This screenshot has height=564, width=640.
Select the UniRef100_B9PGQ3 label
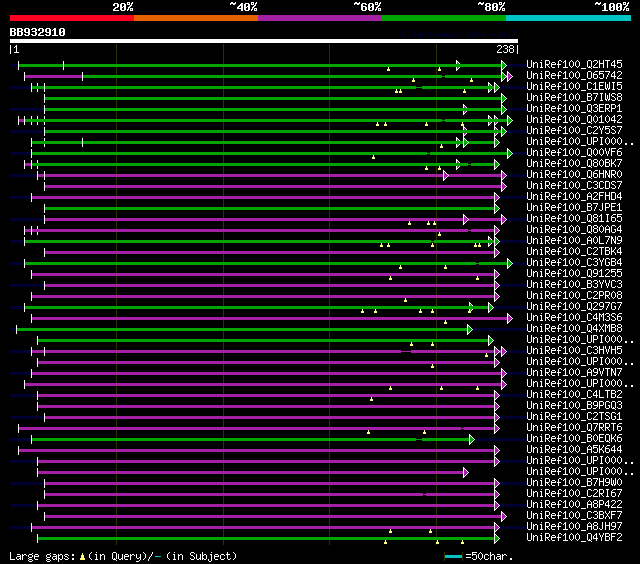point(574,406)
